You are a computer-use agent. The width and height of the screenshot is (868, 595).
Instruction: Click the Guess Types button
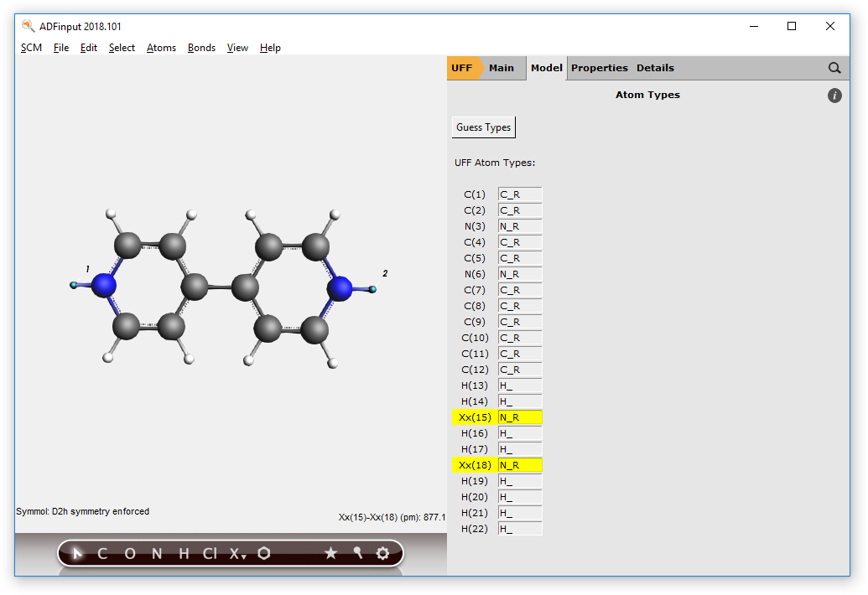[x=483, y=127]
